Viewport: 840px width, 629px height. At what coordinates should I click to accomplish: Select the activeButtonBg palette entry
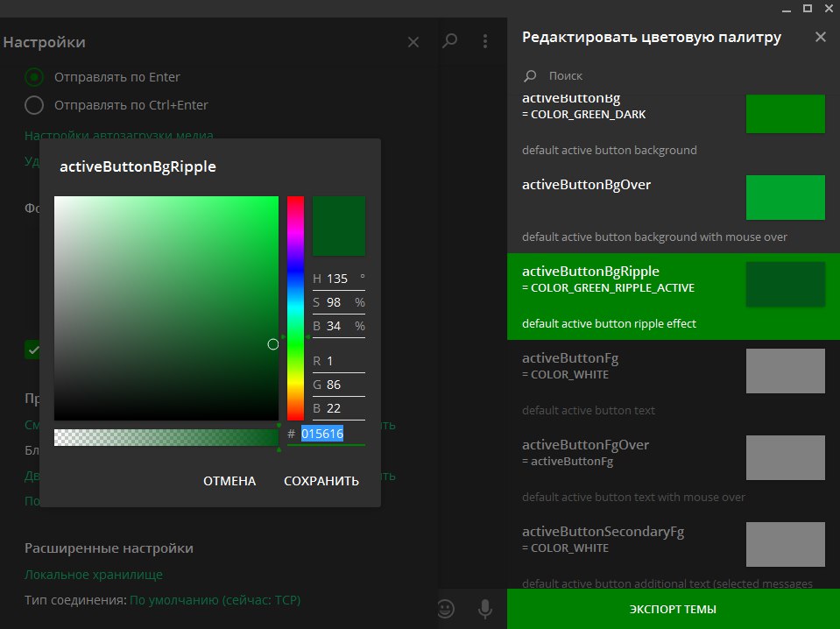(674, 131)
